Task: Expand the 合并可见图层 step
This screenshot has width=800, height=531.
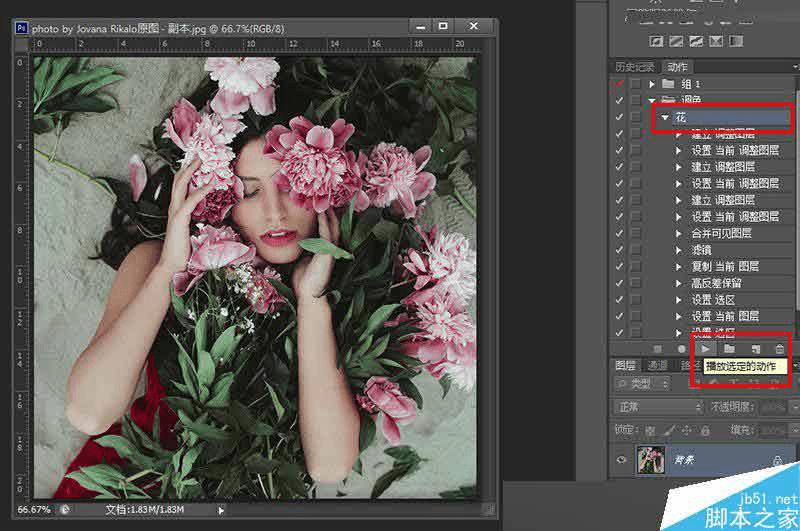Action: point(678,233)
